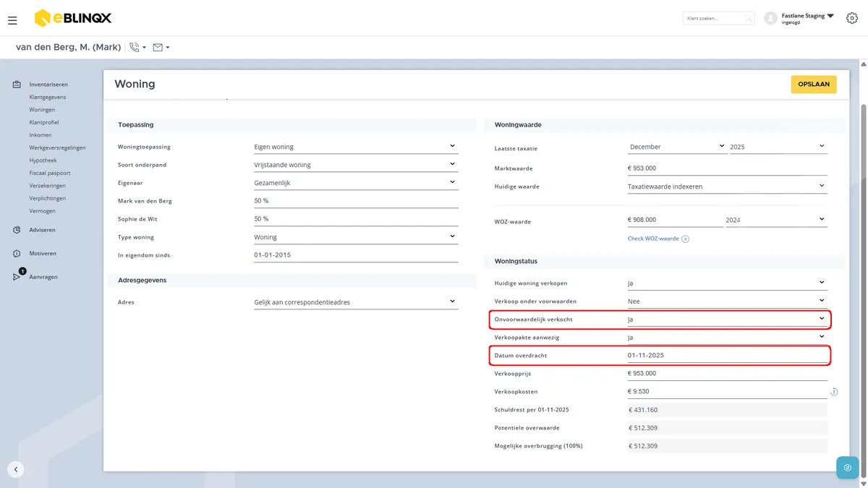Expand the Onvoorwaardelijk verkocht dropdown

(x=727, y=319)
